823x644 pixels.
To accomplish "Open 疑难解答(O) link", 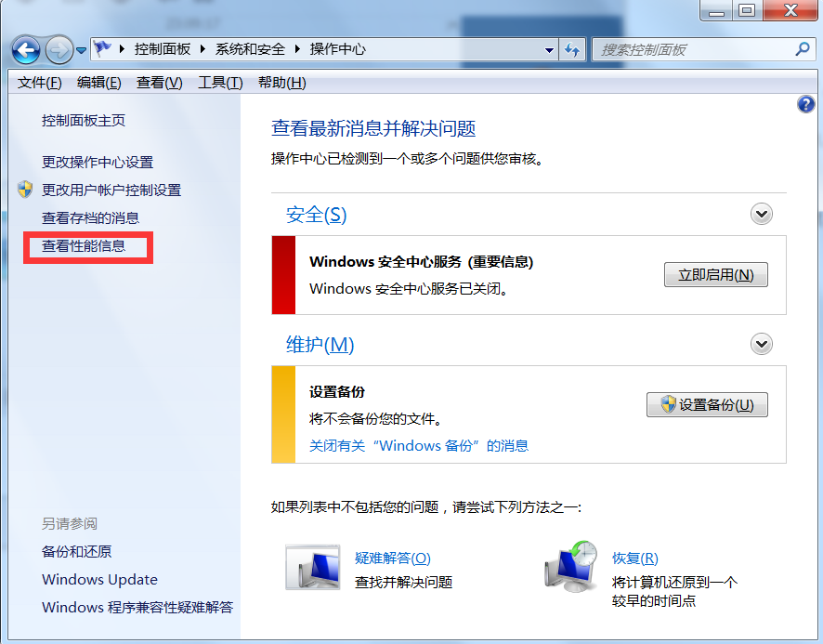I will [393, 558].
